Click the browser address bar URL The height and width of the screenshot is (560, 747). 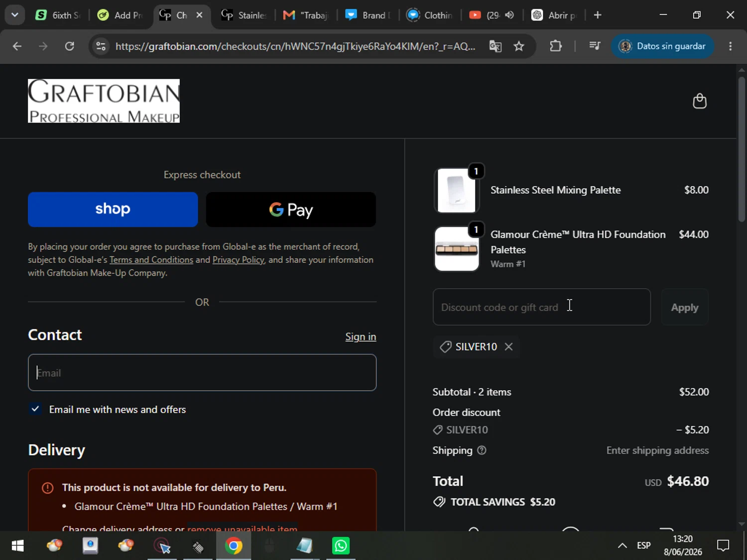tap(295, 46)
